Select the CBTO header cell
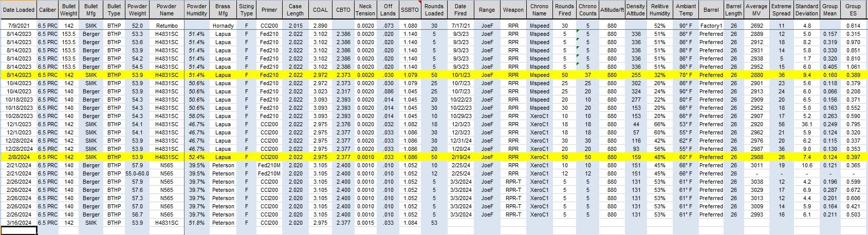This screenshot has height=235, width=868. (343, 10)
